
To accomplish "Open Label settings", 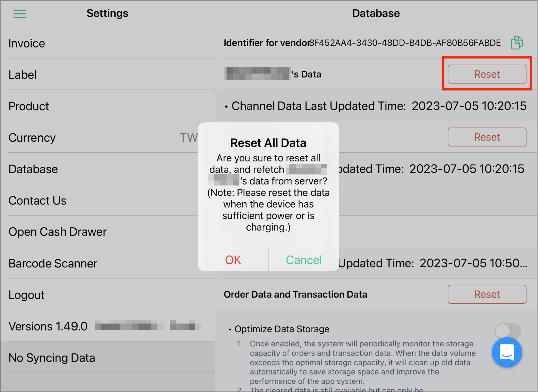I will coord(23,74).
